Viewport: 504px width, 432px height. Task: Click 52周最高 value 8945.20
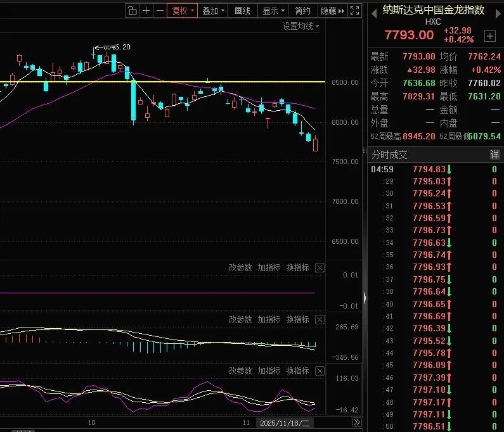(x=419, y=136)
